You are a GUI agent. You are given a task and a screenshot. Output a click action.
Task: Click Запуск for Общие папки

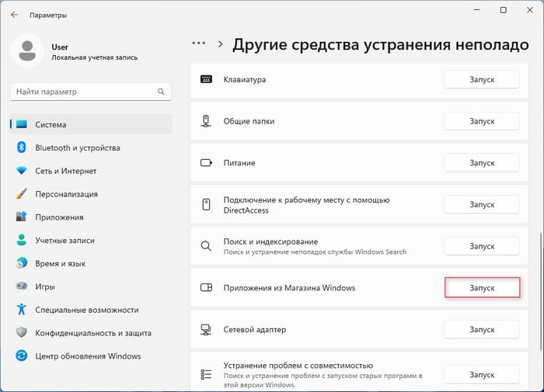482,121
